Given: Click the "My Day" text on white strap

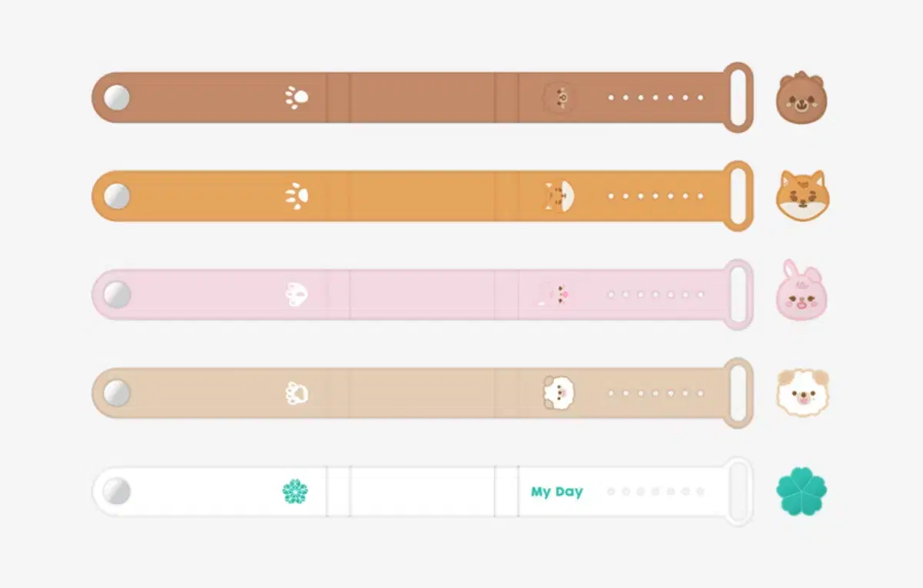Looking at the screenshot, I should point(557,492).
